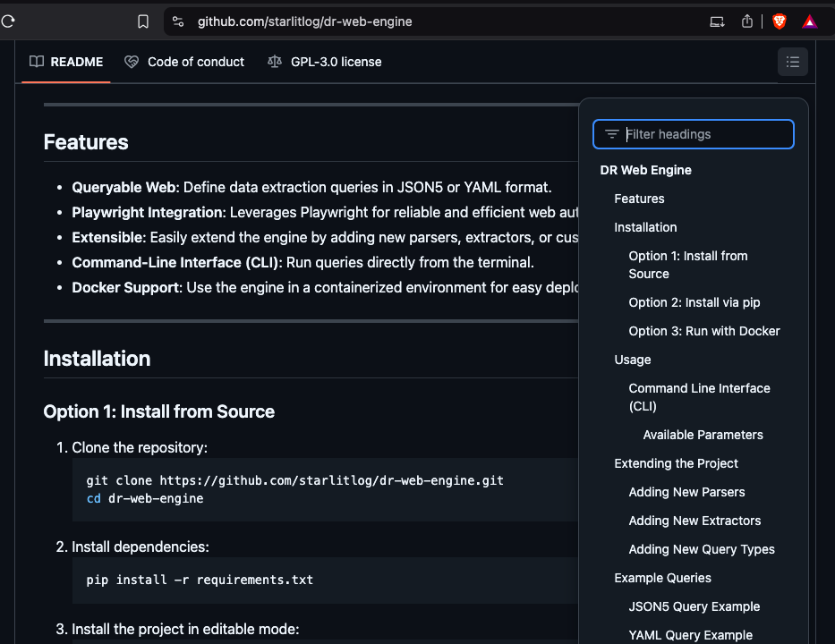This screenshot has height=644, width=835.
Task: Go to Example Queries in outline
Action: click(662, 578)
